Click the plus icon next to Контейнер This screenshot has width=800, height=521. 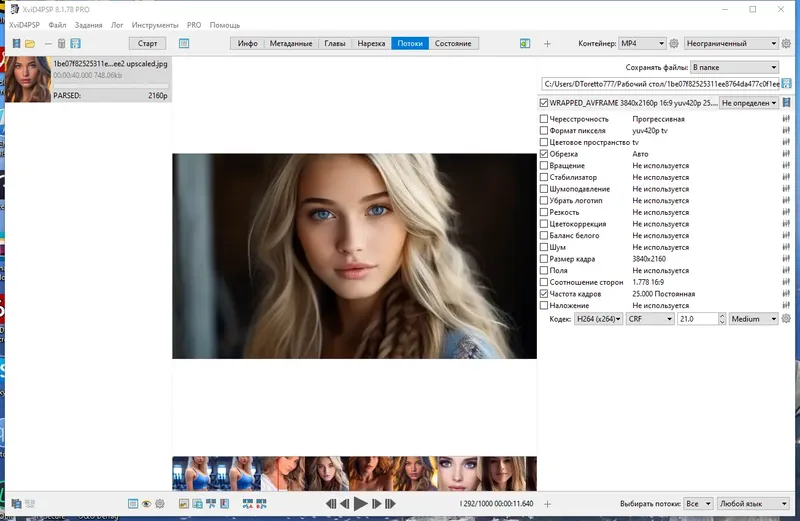pyautogui.click(x=547, y=44)
